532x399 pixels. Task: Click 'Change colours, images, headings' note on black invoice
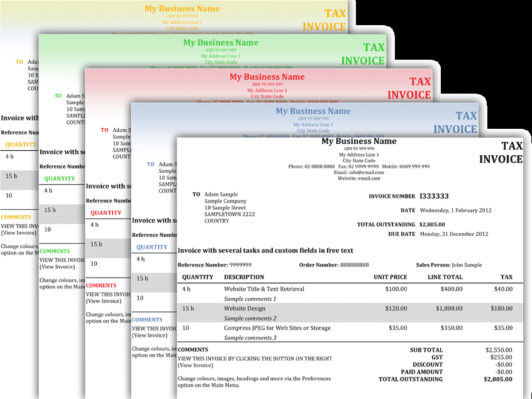point(254,382)
